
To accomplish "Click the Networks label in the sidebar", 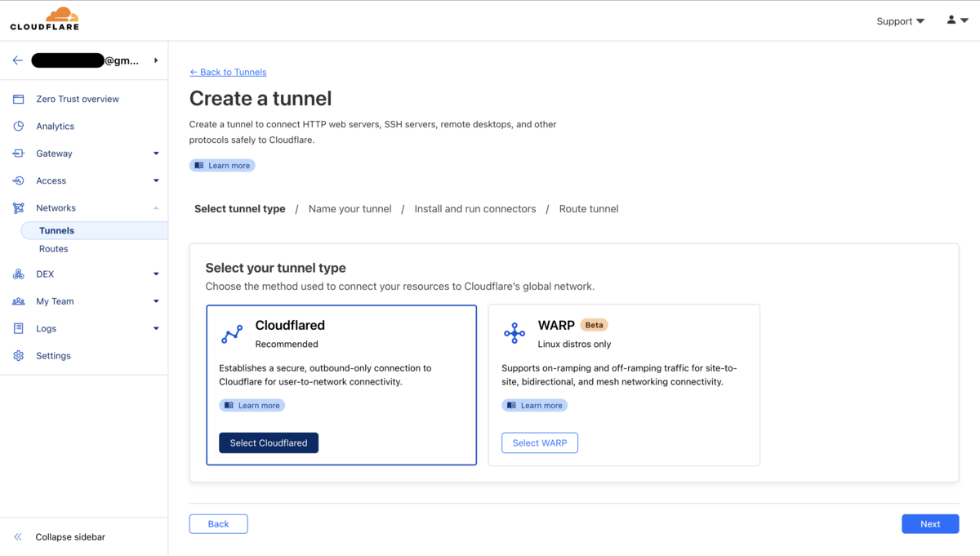I will click(x=56, y=208).
